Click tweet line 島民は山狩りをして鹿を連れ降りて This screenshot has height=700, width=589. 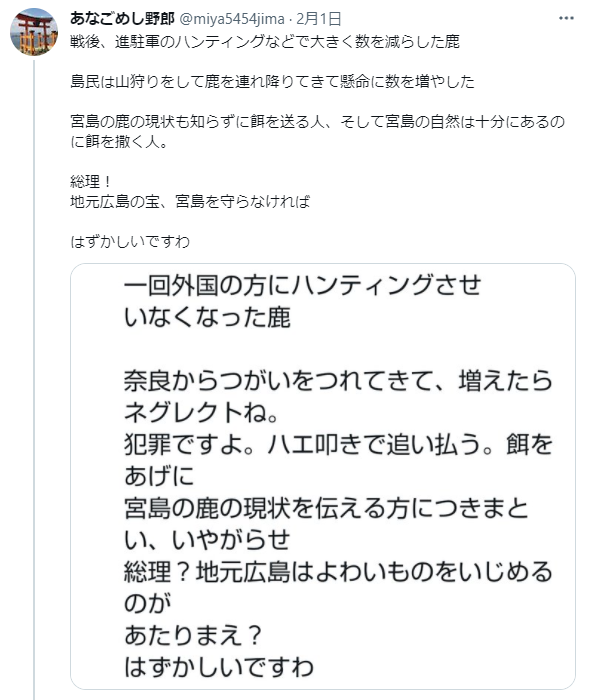tap(272, 82)
